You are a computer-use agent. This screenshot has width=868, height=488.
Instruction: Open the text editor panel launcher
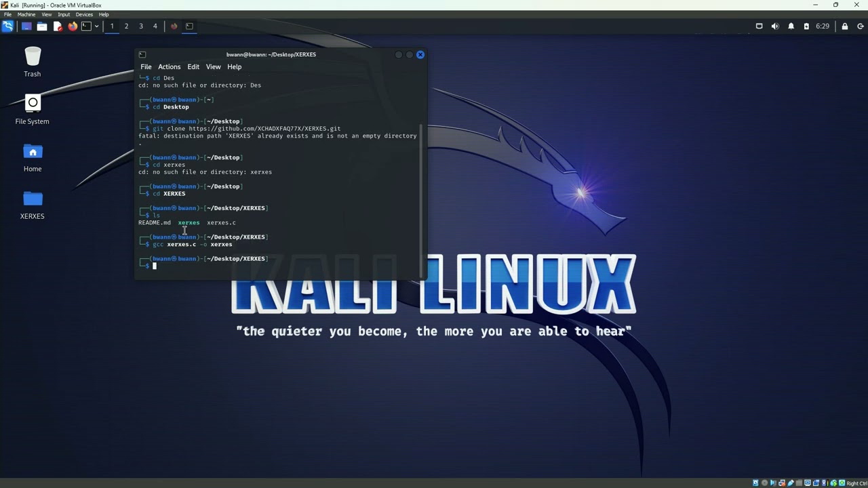coord(58,26)
